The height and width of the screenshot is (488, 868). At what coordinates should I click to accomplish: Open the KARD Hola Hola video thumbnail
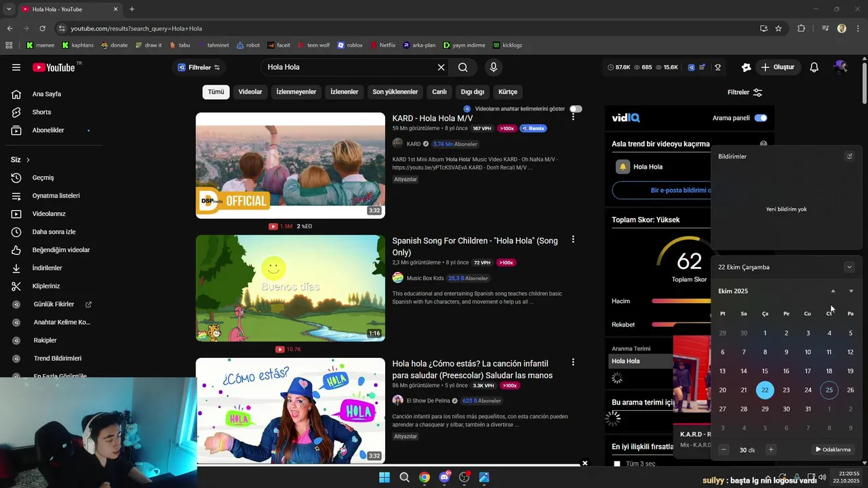tap(290, 165)
